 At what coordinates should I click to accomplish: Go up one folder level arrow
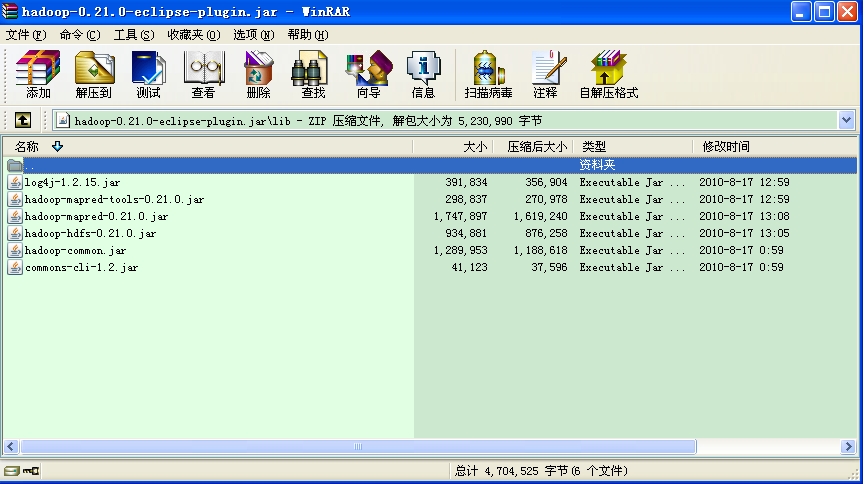click(23, 120)
